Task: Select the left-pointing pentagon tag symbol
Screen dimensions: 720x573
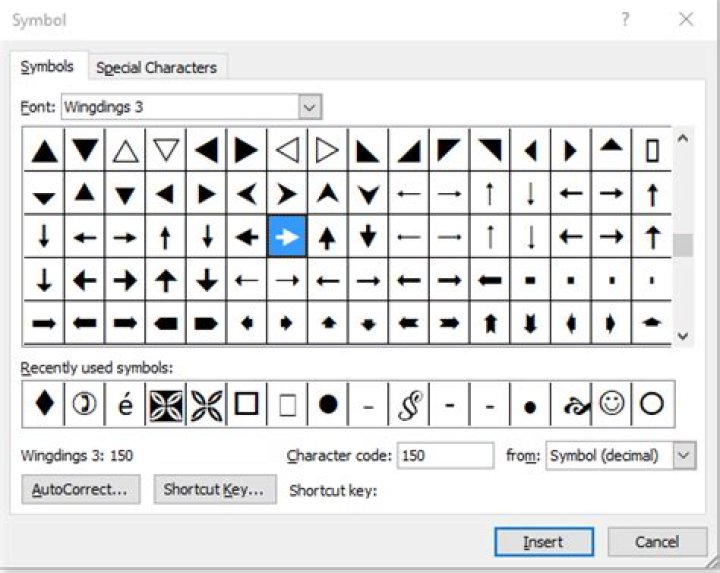Action: coord(166,324)
